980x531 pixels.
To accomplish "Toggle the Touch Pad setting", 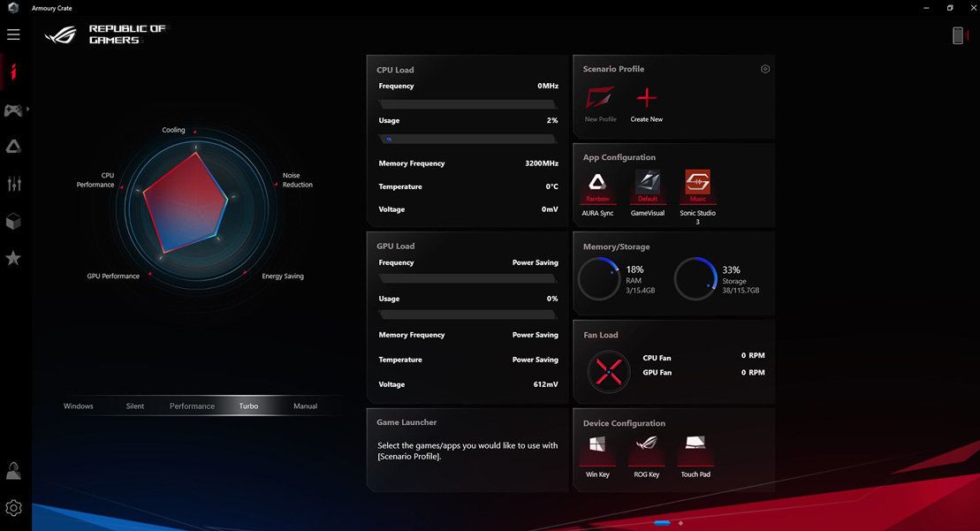I will 695,448.
